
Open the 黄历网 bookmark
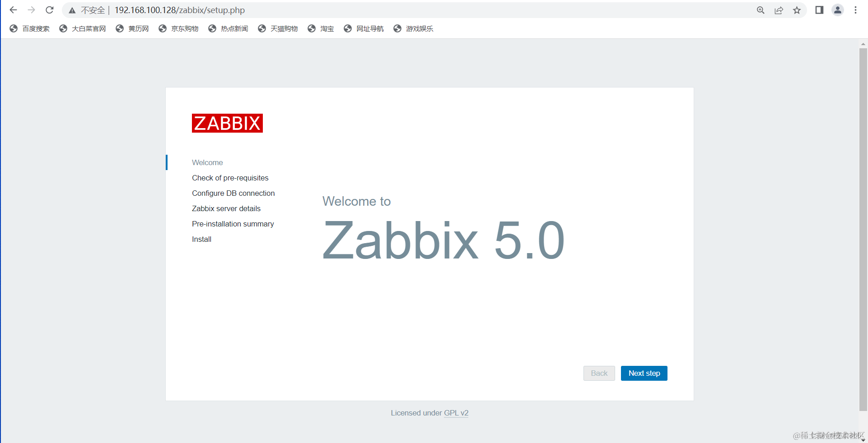(132, 28)
